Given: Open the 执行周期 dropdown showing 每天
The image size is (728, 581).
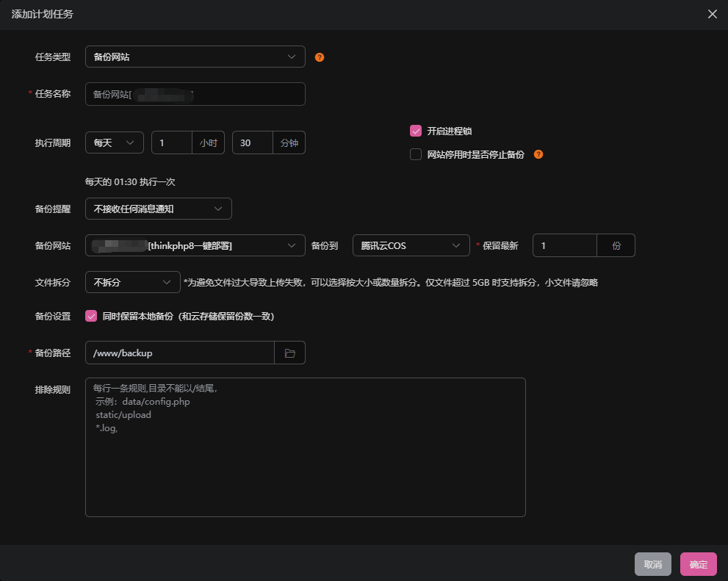Looking at the screenshot, I should 114,142.
